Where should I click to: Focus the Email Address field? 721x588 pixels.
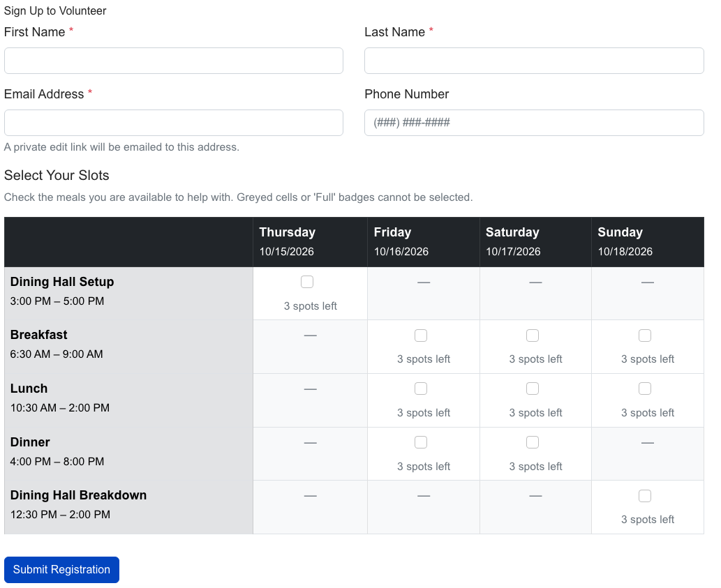(173, 123)
